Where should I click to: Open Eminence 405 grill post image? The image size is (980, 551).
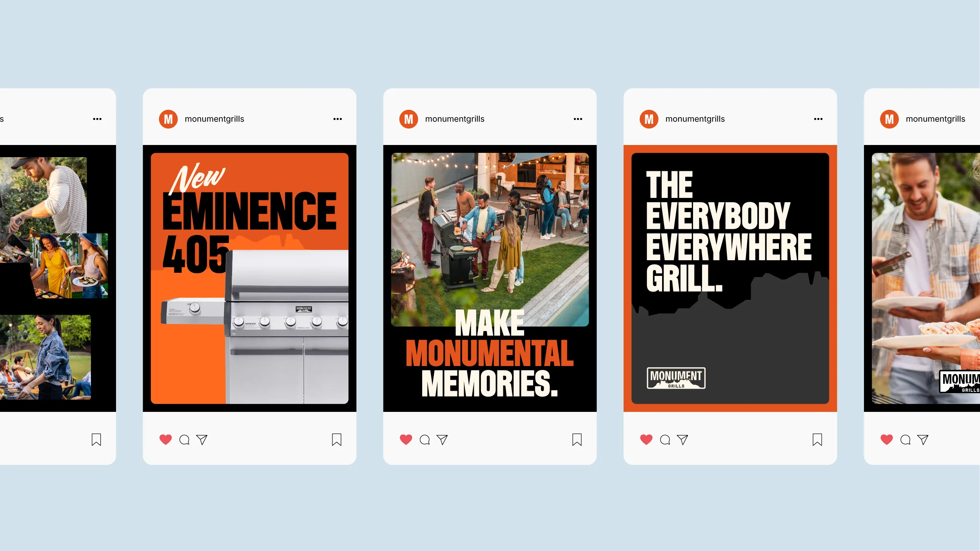[249, 278]
